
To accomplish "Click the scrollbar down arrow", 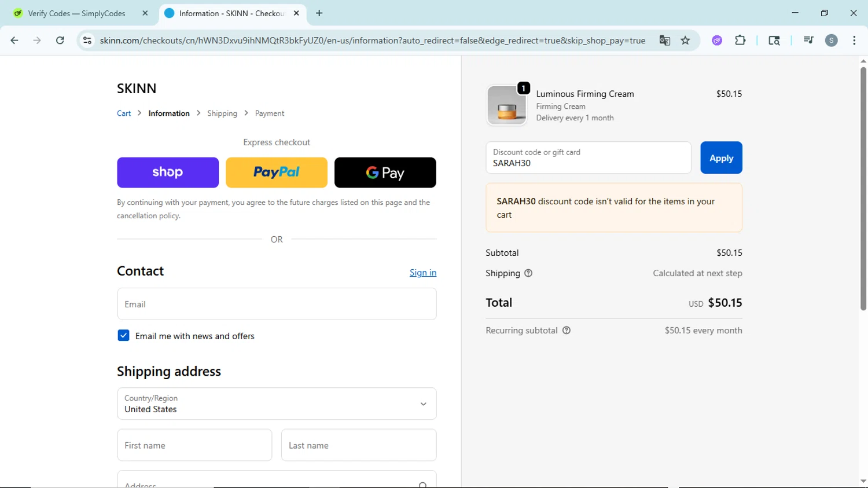I will point(863,481).
